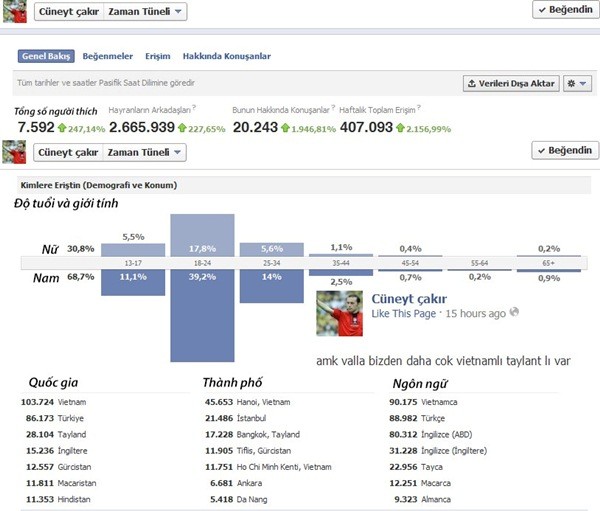Toggle the top Beğendin liked button
Viewport: 600px width, 511px height.
[566, 9]
